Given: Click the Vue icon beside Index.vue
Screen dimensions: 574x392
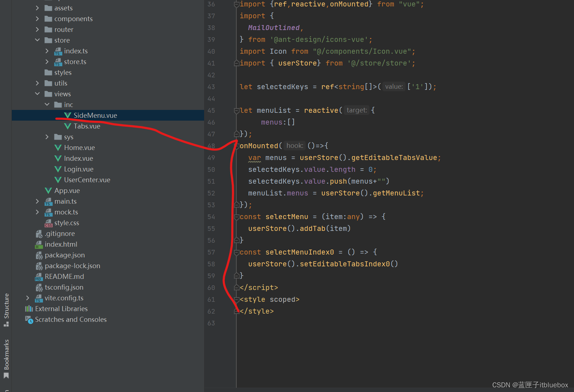Looking at the screenshot, I should point(58,158).
